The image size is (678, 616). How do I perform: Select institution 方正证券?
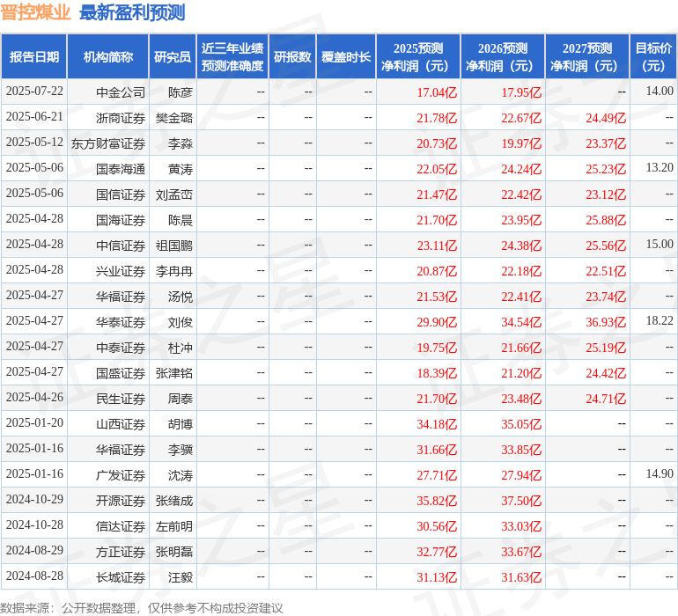click(x=121, y=551)
